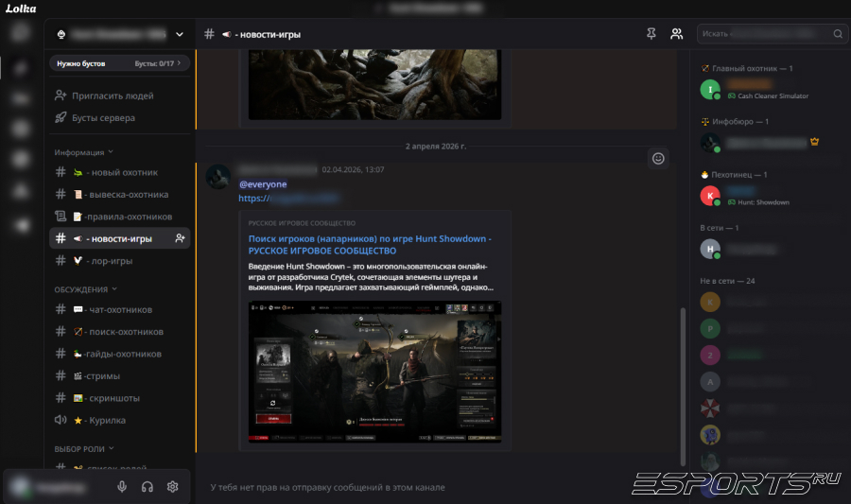Click the online member with 'H' avatar

pos(710,249)
